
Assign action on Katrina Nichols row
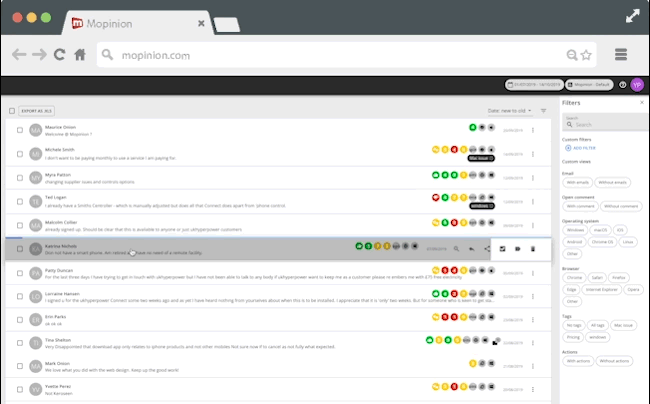tap(502, 249)
